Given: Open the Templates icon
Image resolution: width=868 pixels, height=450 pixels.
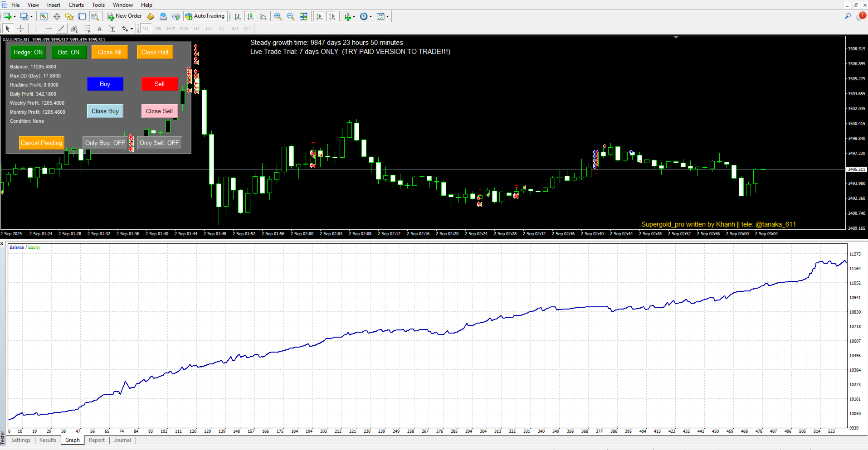Looking at the screenshot, I should point(380,16).
